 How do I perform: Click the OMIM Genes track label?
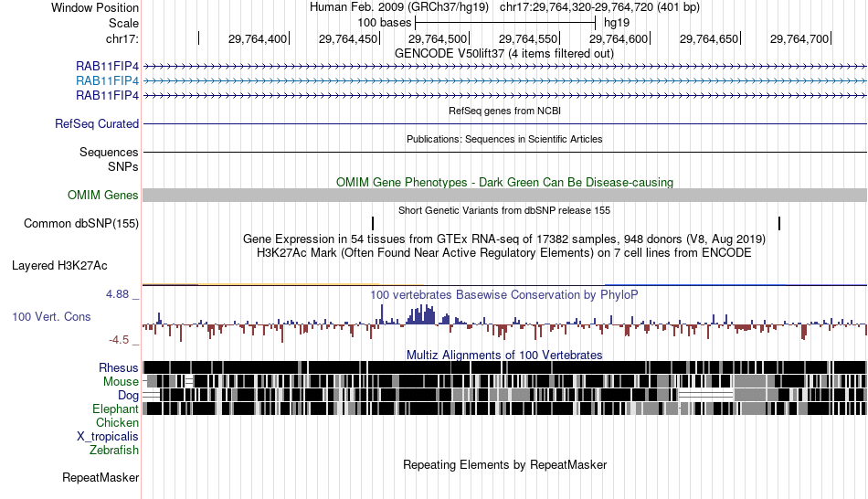pos(103,195)
